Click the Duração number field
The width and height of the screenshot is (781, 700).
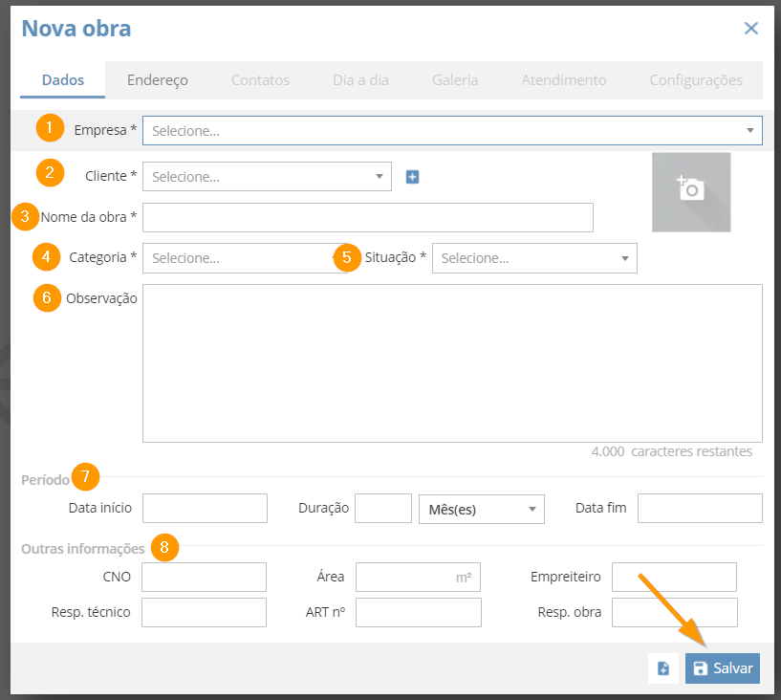383,508
